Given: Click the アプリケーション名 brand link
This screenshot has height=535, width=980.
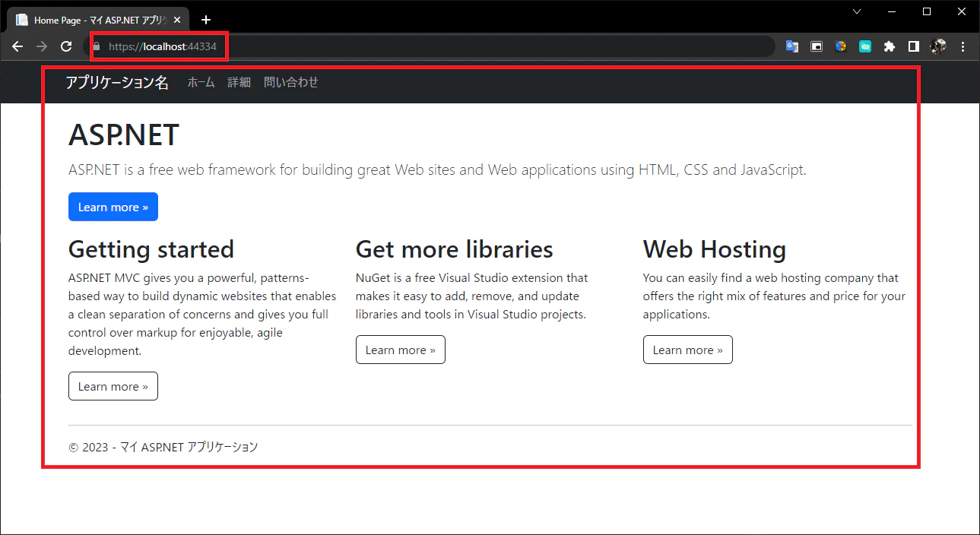Looking at the screenshot, I should coord(117,83).
